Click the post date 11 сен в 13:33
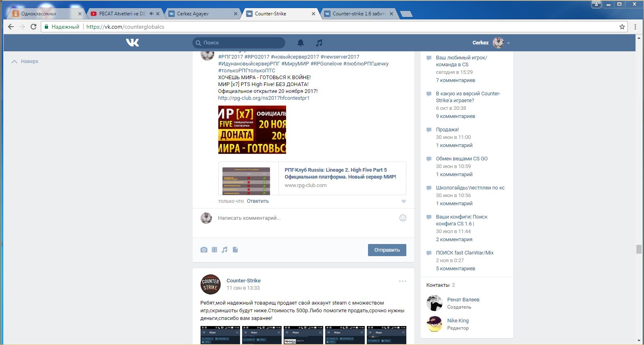 pyautogui.click(x=243, y=288)
